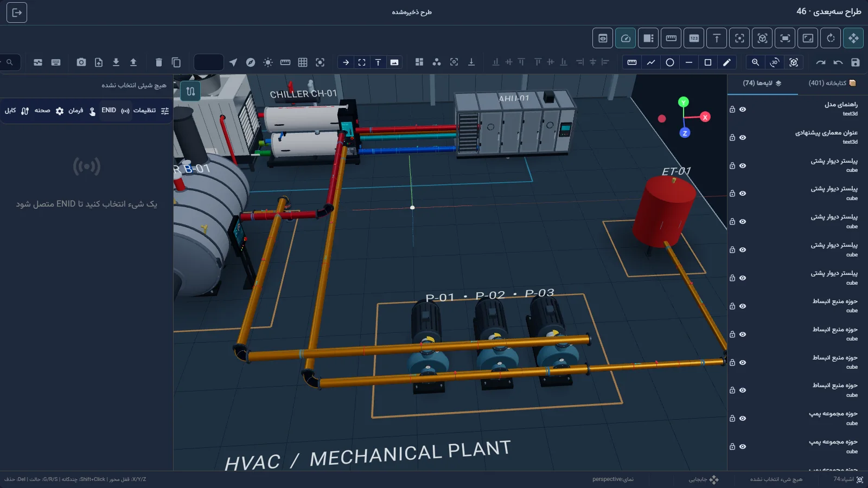Image resolution: width=868 pixels, height=488 pixels.
Task: Redo the last action
Action: pos(821,62)
